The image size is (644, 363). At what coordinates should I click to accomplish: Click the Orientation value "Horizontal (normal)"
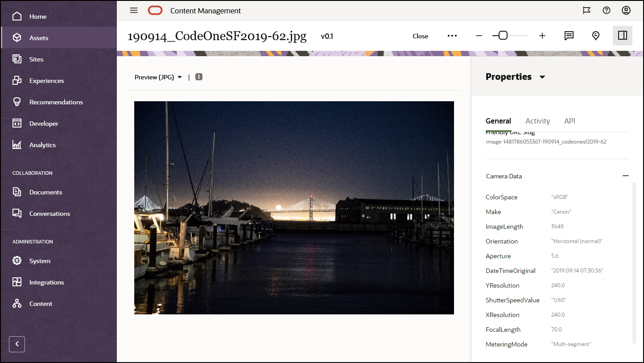click(577, 241)
